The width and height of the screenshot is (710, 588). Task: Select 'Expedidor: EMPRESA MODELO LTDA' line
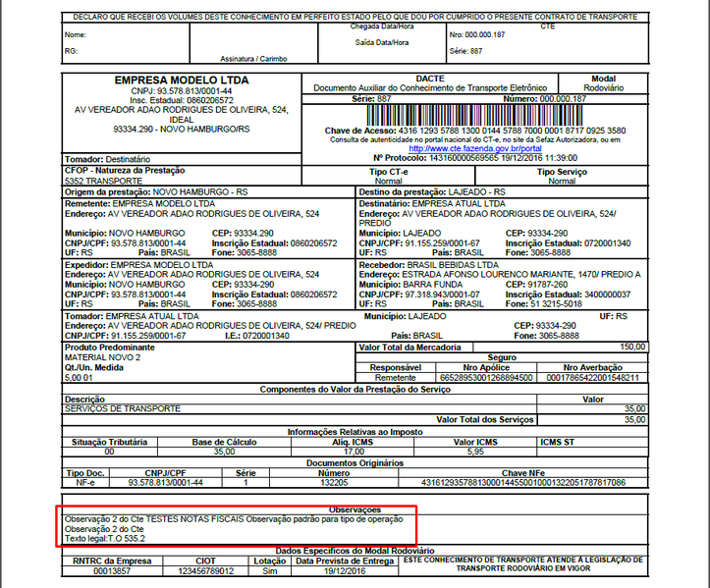click(139, 265)
